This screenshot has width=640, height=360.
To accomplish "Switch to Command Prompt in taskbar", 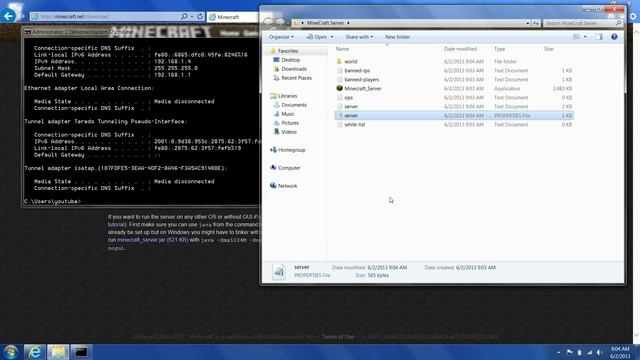I will 81,352.
